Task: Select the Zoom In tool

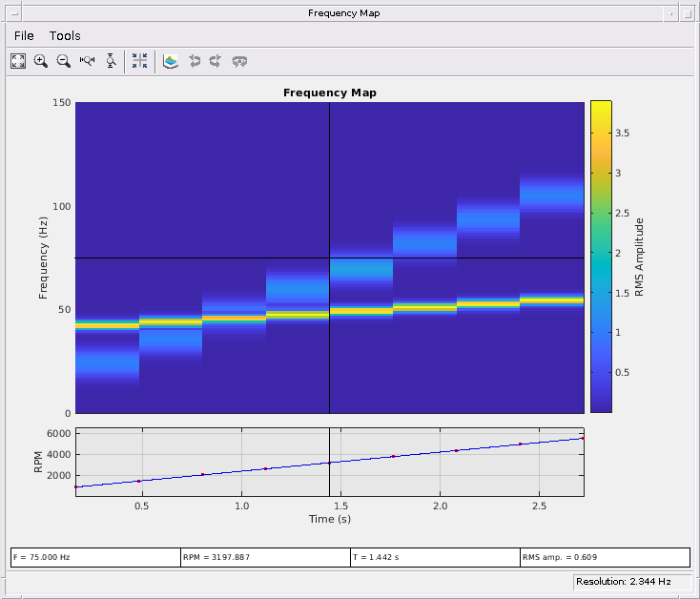Action: tap(41, 61)
